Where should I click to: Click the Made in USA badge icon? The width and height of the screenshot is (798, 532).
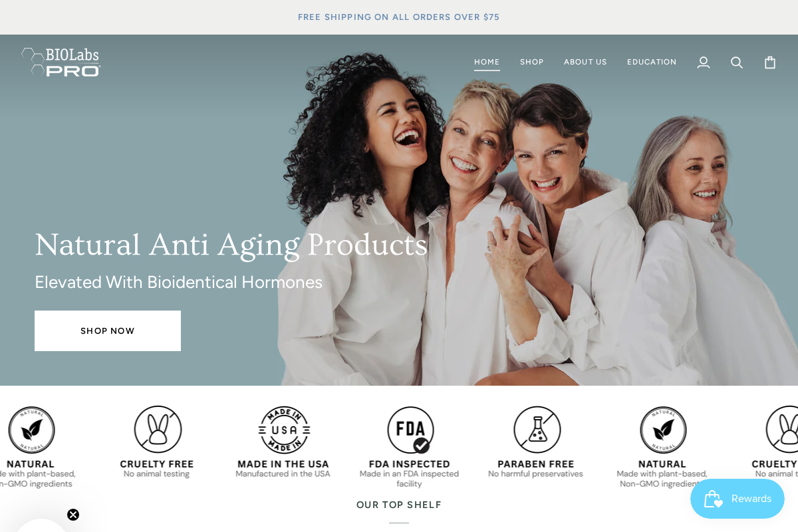(x=284, y=430)
